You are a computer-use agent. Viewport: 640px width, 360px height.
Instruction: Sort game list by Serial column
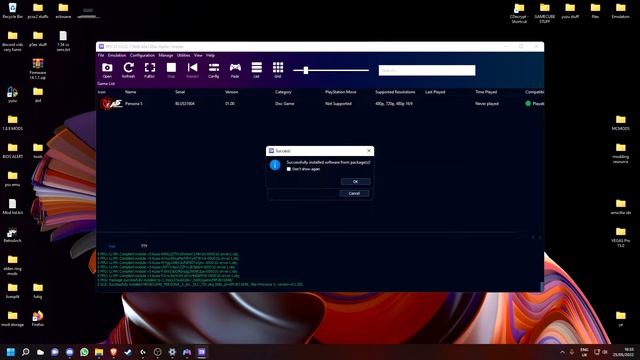[180, 92]
